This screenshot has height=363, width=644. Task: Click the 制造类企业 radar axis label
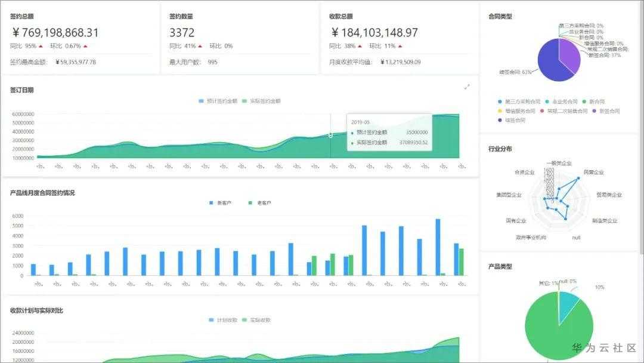(605, 221)
